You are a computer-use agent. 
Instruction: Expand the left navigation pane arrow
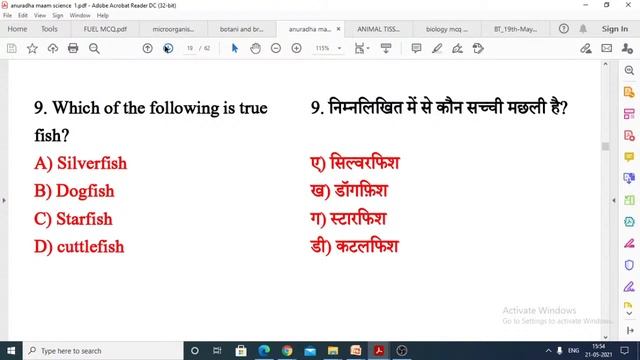click(4, 200)
